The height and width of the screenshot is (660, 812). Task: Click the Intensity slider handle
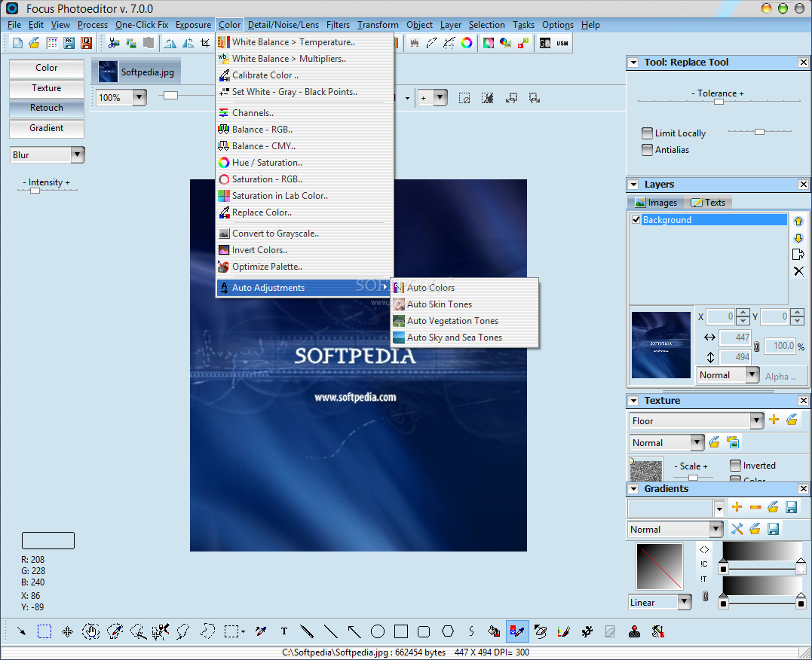(35, 191)
